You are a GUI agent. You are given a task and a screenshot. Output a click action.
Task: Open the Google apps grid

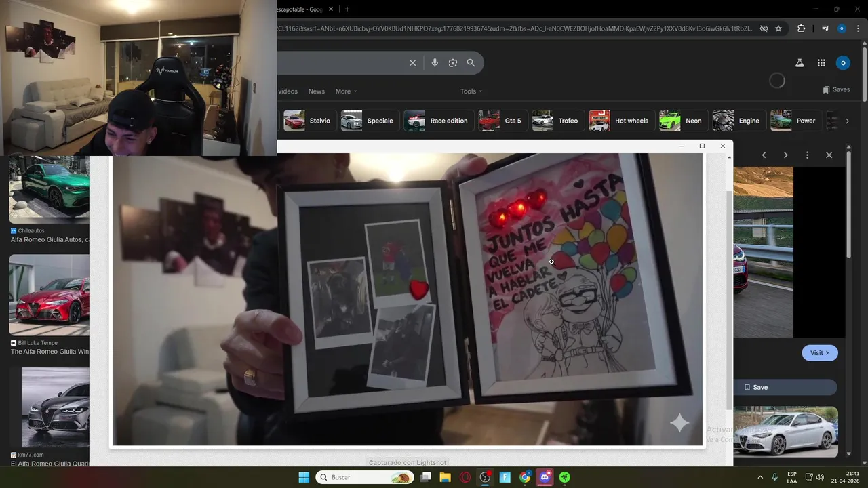[x=821, y=62]
